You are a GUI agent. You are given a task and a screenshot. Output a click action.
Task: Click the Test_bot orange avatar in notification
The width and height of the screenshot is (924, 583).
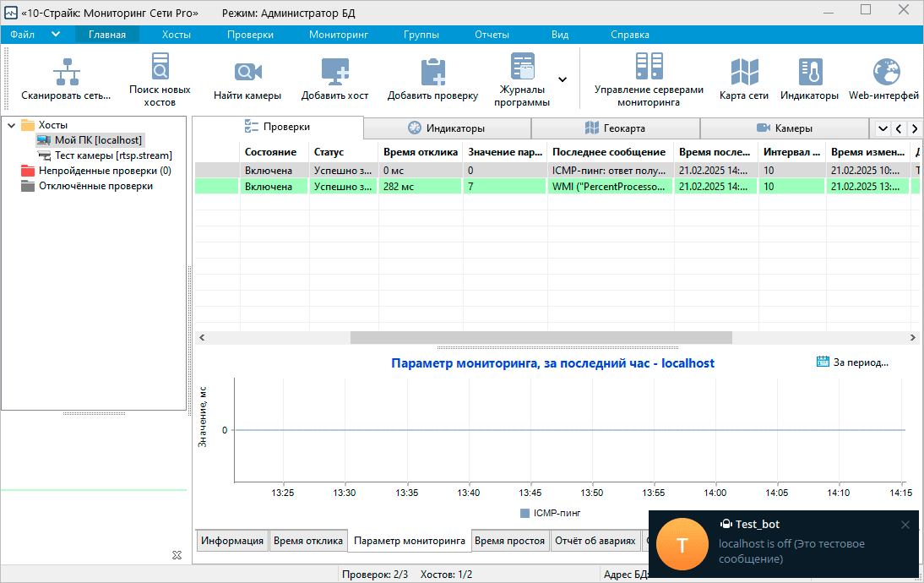pos(682,544)
